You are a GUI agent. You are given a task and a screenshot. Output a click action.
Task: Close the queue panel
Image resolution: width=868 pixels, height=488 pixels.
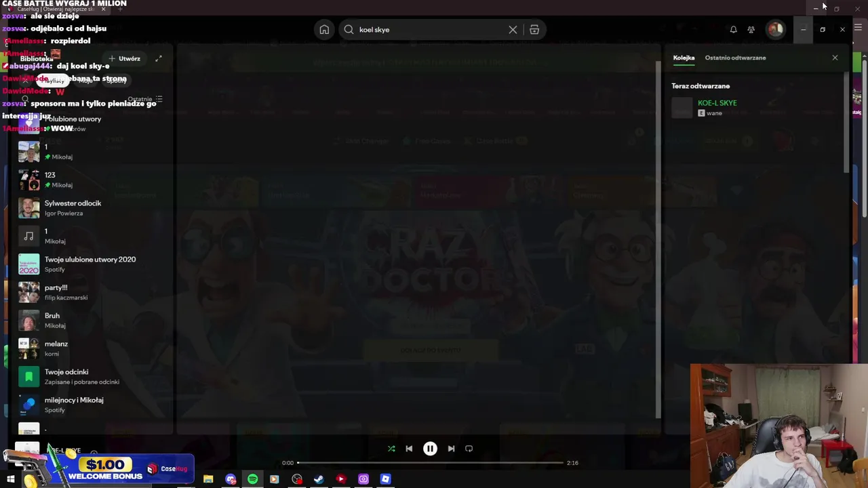[x=835, y=58]
